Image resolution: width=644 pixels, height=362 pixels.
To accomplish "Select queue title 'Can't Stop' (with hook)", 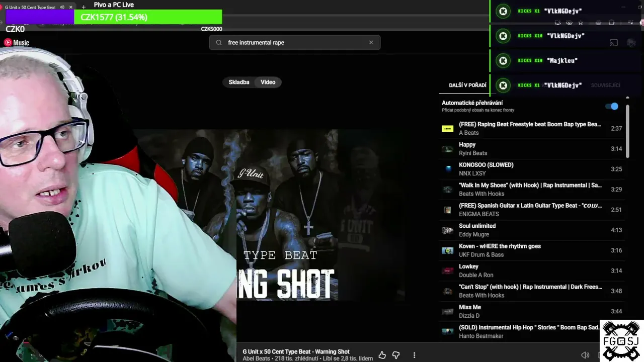I will (x=530, y=287).
